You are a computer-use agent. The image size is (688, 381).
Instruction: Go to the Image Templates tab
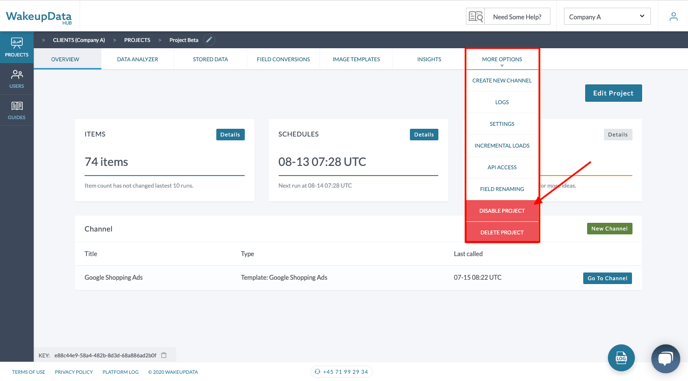click(x=356, y=59)
